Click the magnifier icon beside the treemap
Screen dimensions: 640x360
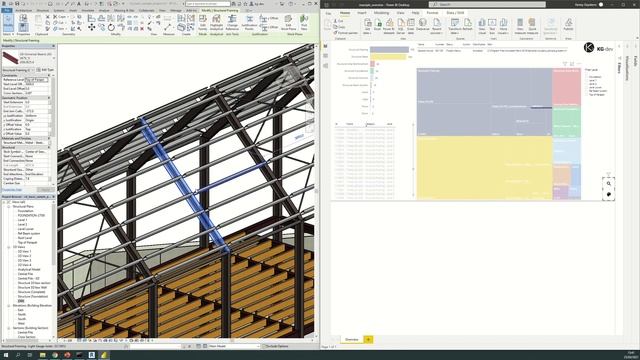(x=609, y=184)
